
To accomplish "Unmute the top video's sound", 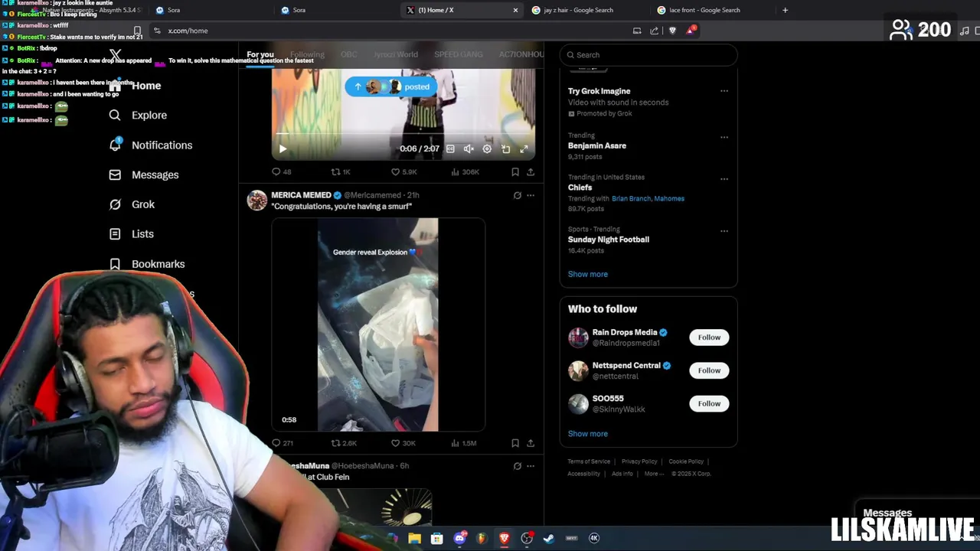I will coord(469,148).
